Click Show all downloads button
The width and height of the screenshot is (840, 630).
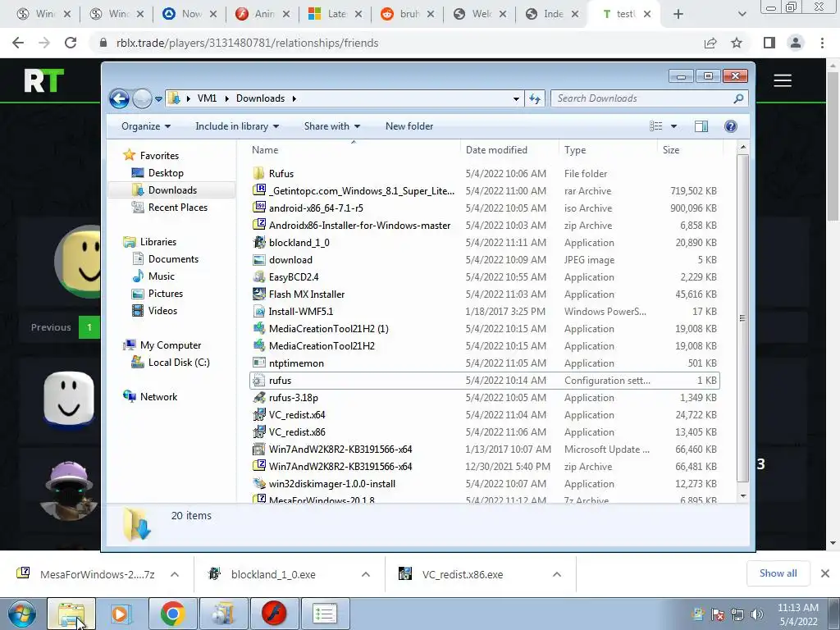click(x=778, y=573)
